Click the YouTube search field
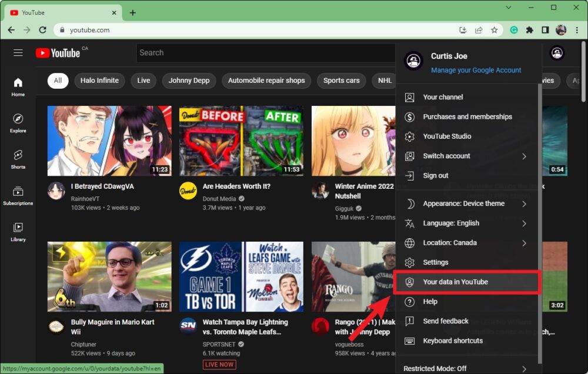This screenshot has width=588, height=374. pos(265,53)
